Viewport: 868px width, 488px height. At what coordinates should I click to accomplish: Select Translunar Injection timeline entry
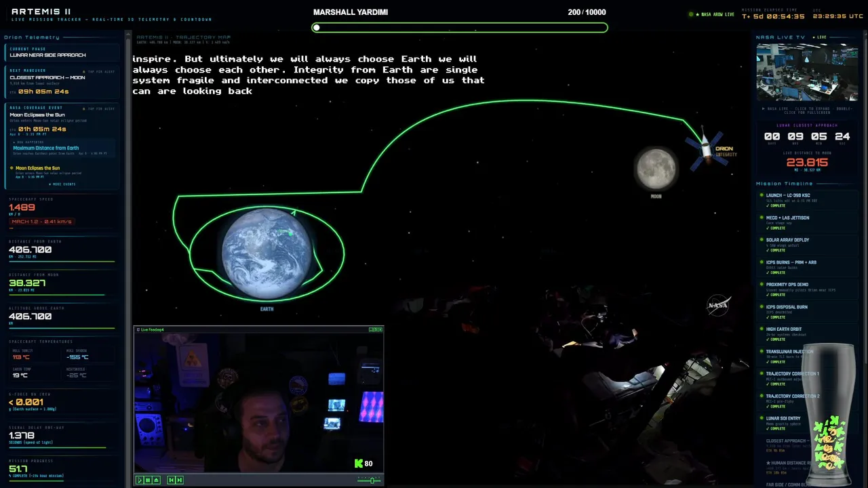tap(807, 356)
